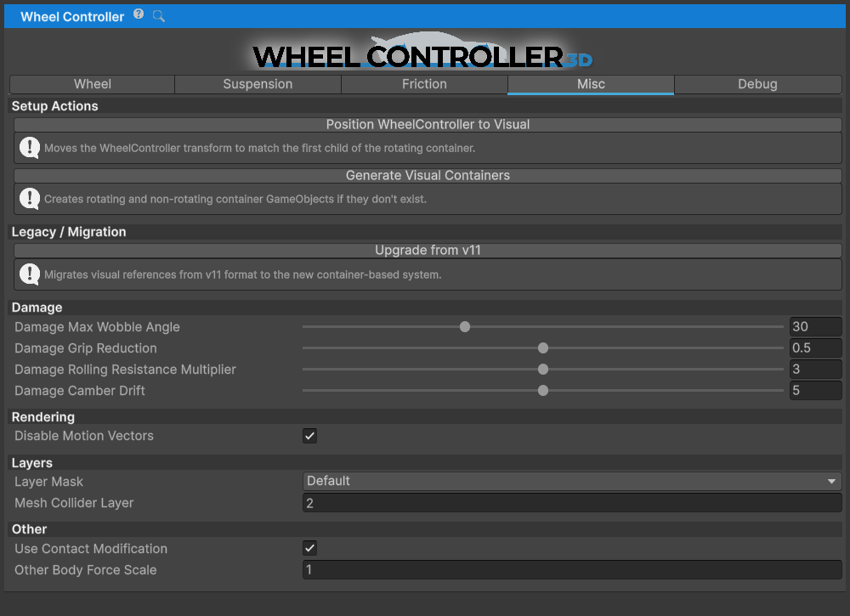Click the Disable Motion Vectors label
Image resolution: width=850 pixels, height=616 pixels.
tap(84, 436)
